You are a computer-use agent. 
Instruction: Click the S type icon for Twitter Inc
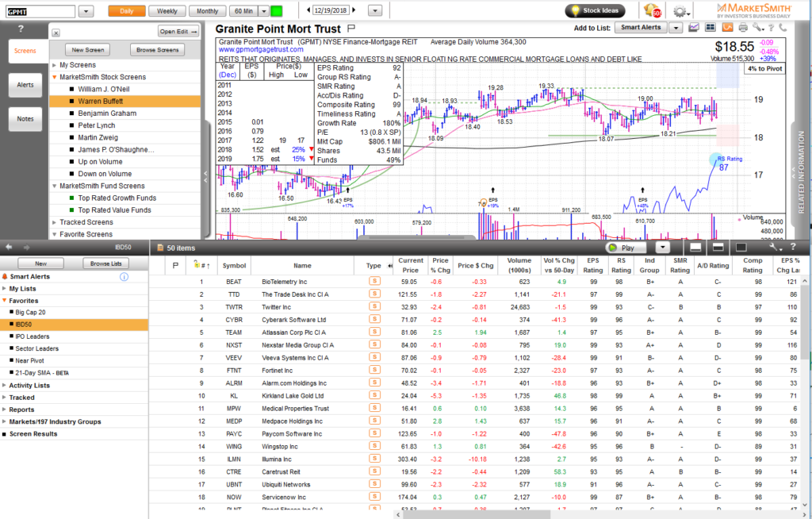(374, 306)
